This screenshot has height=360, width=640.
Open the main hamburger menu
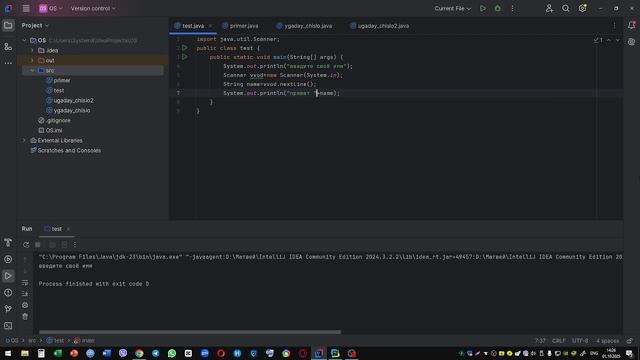click(26, 8)
